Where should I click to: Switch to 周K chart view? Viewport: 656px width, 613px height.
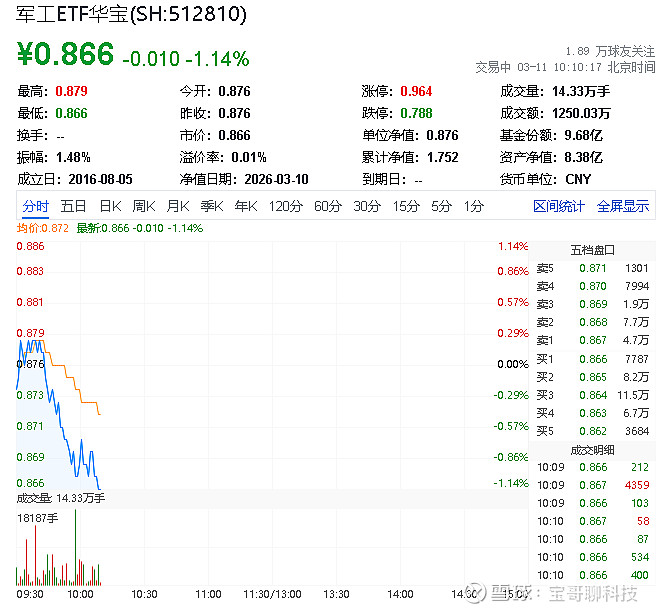(x=144, y=206)
